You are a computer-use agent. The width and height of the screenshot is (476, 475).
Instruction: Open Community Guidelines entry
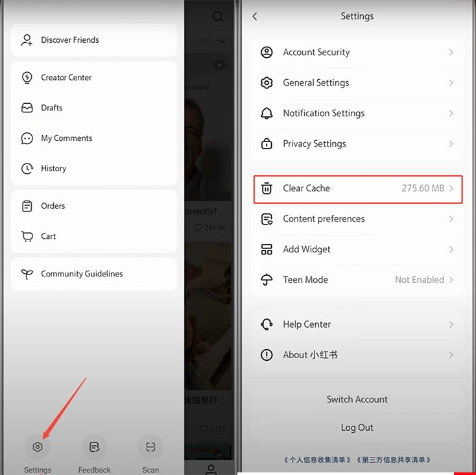pyautogui.click(x=94, y=274)
